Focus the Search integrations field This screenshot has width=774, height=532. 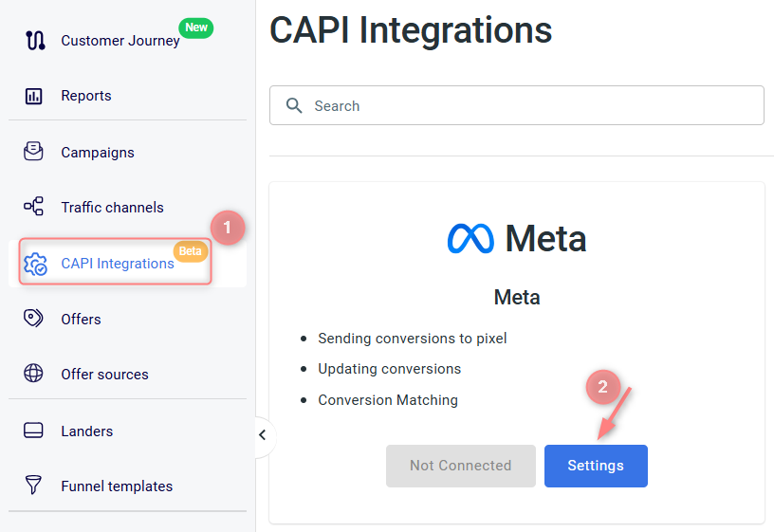tap(516, 105)
